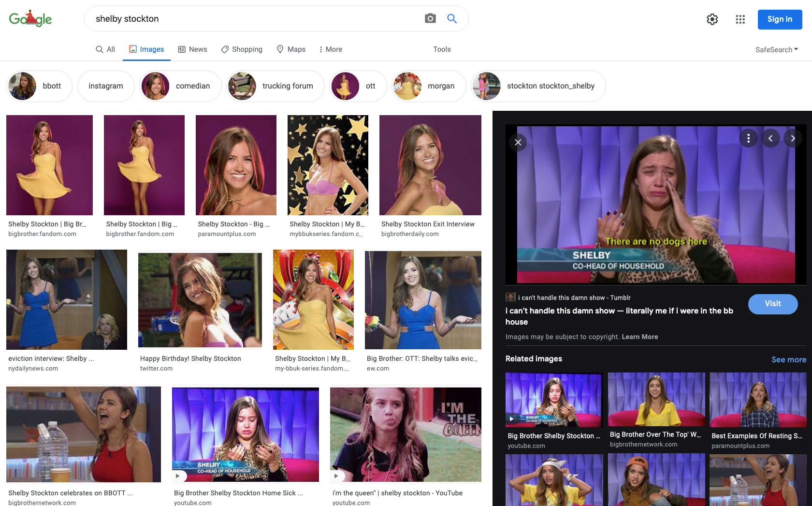Click See more related images
This screenshot has width=812, height=506.
click(789, 359)
